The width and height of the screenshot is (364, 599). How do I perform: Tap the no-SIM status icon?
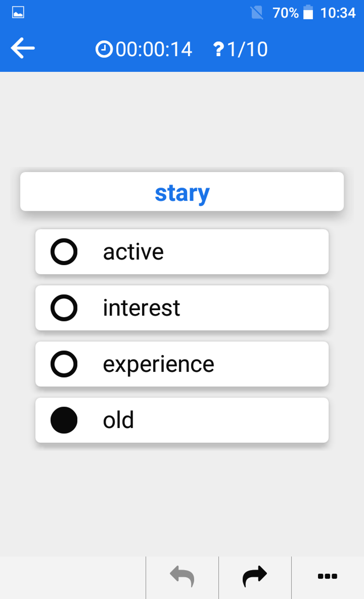(x=257, y=13)
